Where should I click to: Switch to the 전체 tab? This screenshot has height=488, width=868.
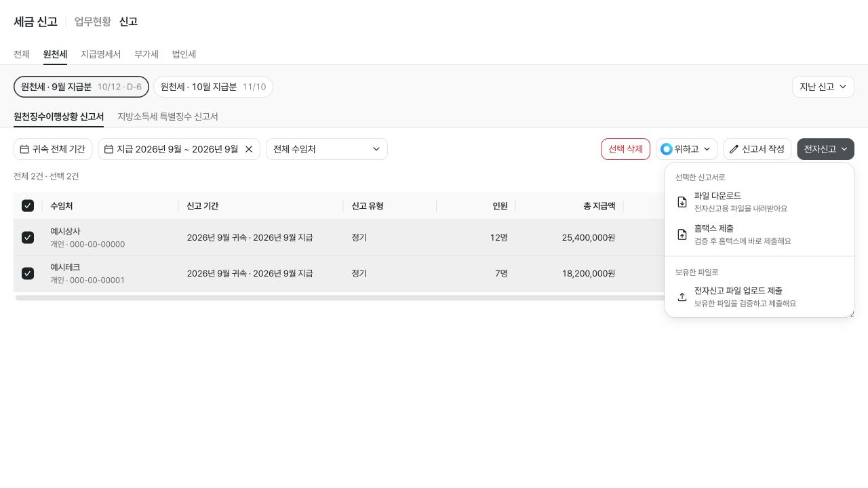coord(22,54)
